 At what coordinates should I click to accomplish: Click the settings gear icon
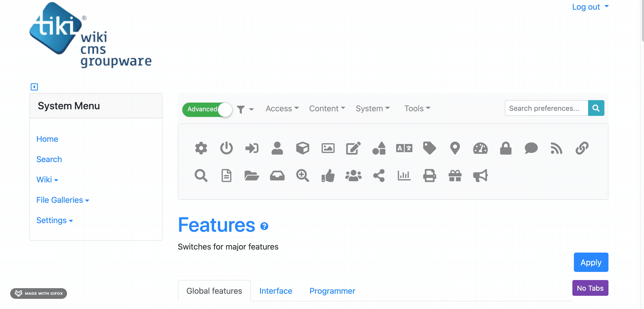pyautogui.click(x=201, y=148)
